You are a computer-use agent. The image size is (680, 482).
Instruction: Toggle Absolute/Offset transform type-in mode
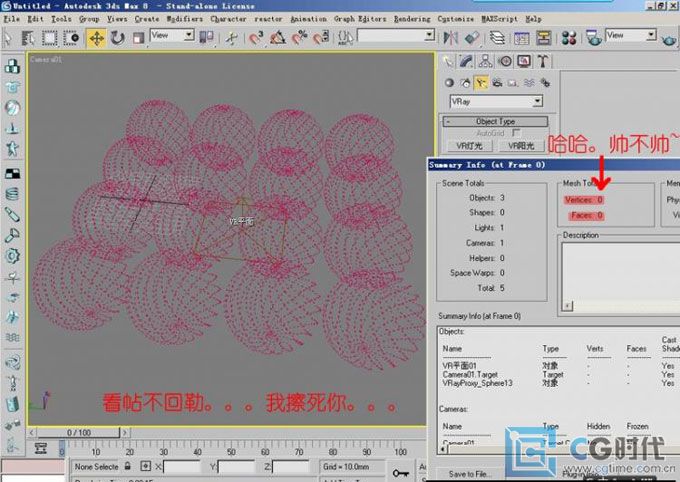point(145,466)
